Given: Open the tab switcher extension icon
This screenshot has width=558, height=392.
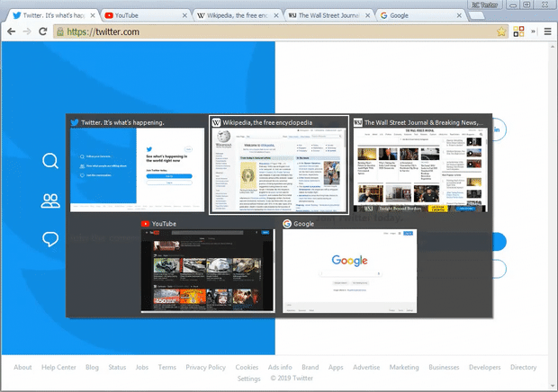Looking at the screenshot, I should point(518,31).
